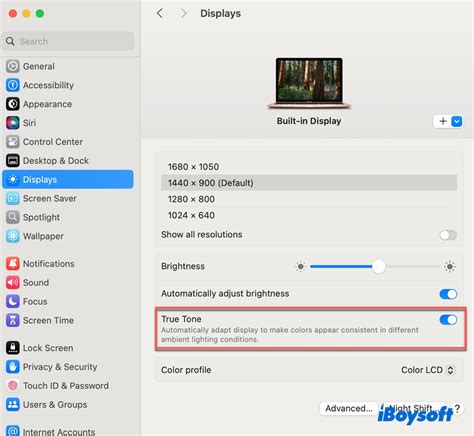Click the Wallpaper sidebar icon
Screen dimensions: 474x436
(x=13, y=236)
